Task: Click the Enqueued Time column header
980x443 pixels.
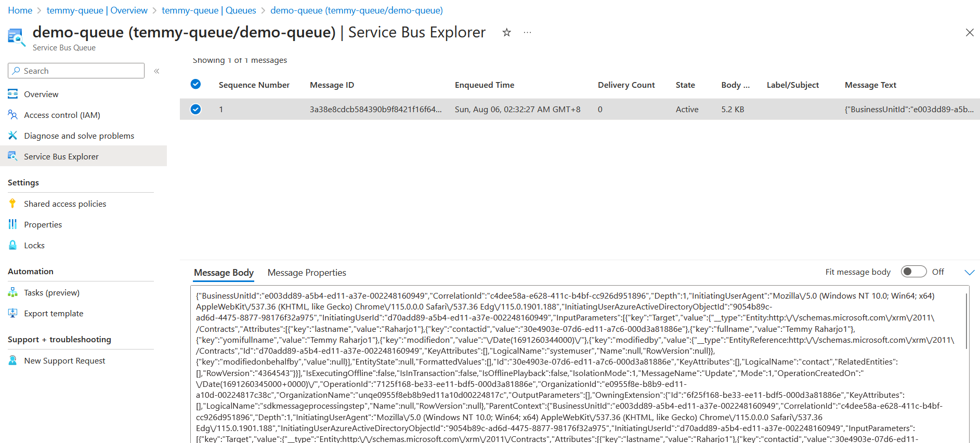Action: (x=485, y=85)
